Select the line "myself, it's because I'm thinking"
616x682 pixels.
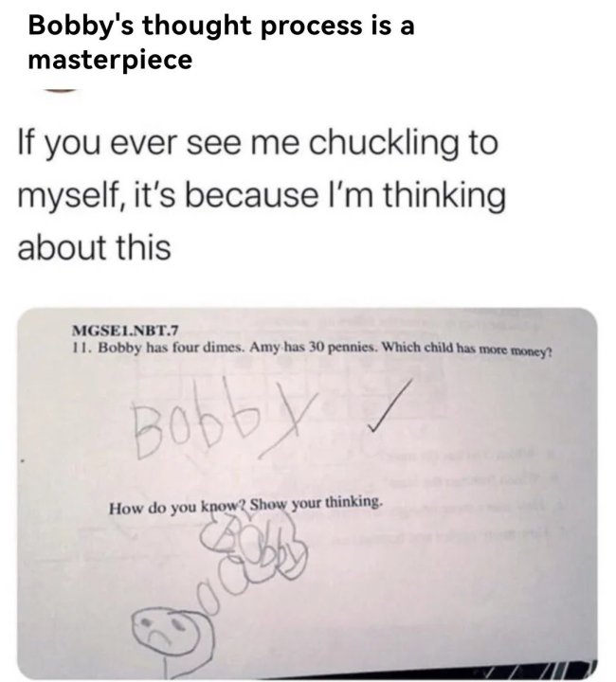[262, 196]
